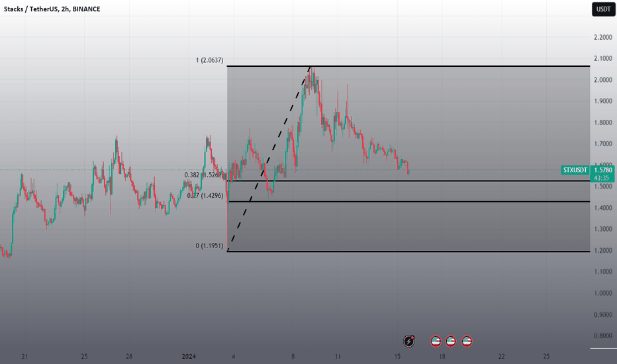Click the 1.8000 price axis label
This screenshot has width=617, height=364.
tap(603, 122)
